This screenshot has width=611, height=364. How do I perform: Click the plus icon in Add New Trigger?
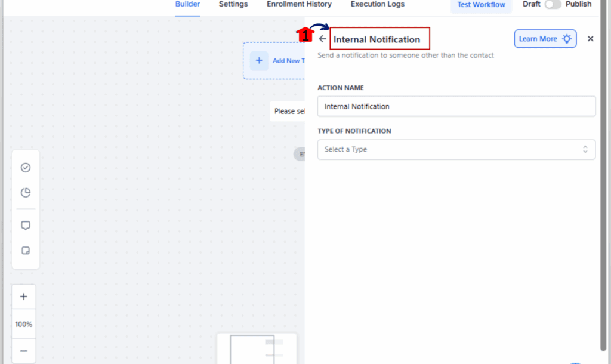pyautogui.click(x=259, y=60)
